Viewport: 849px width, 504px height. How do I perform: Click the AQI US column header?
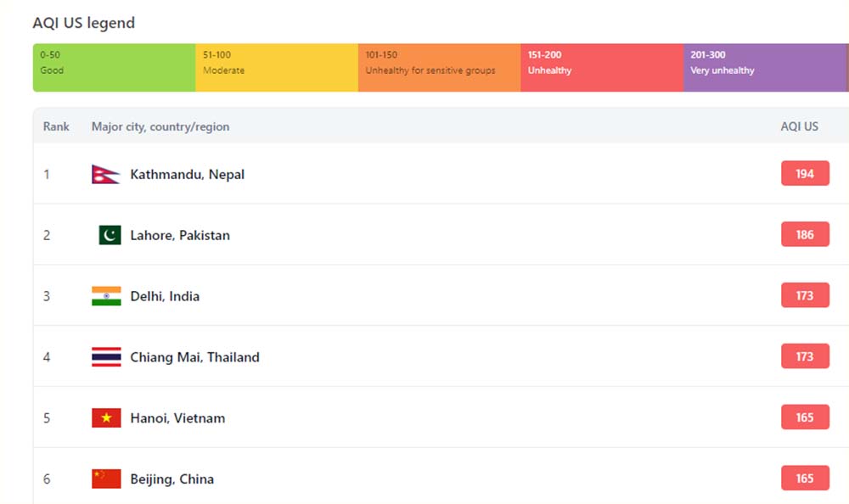(x=799, y=126)
